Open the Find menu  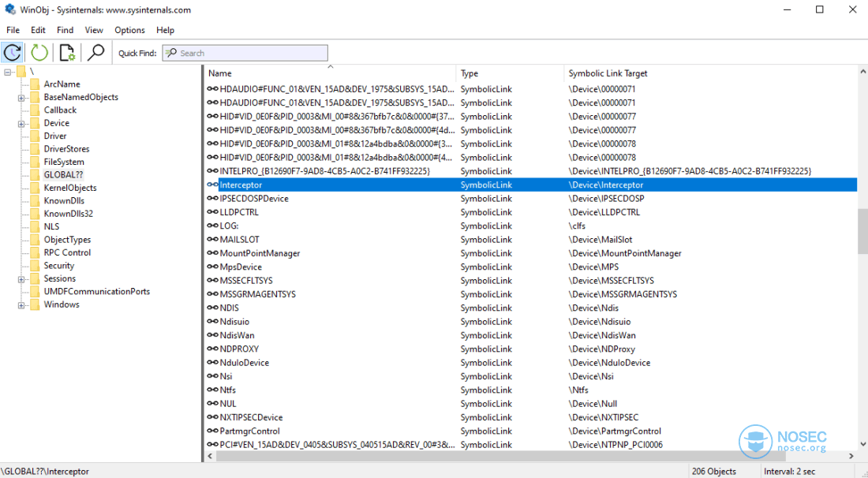pyautogui.click(x=65, y=30)
